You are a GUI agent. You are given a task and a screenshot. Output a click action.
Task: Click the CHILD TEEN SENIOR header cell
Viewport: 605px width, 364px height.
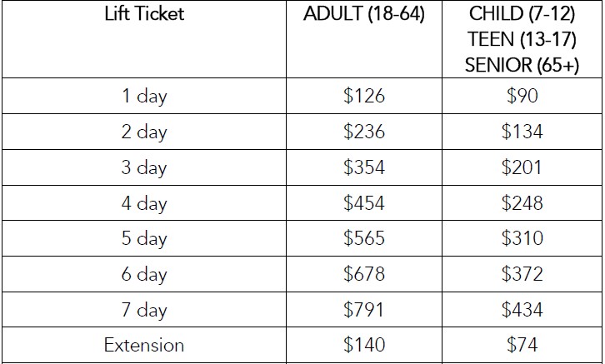(x=522, y=39)
